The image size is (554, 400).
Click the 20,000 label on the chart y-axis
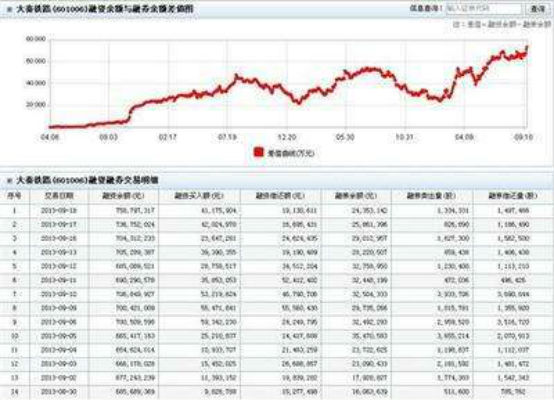pyautogui.click(x=35, y=105)
